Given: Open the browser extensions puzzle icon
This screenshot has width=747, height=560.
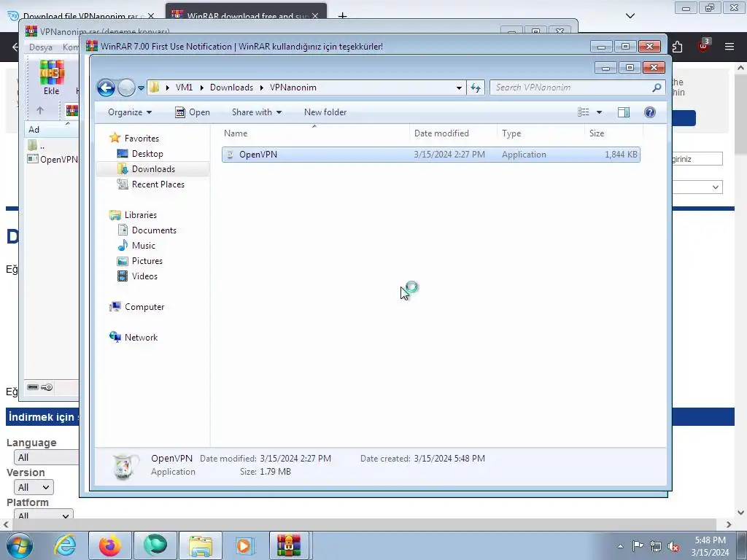Looking at the screenshot, I should (677, 46).
